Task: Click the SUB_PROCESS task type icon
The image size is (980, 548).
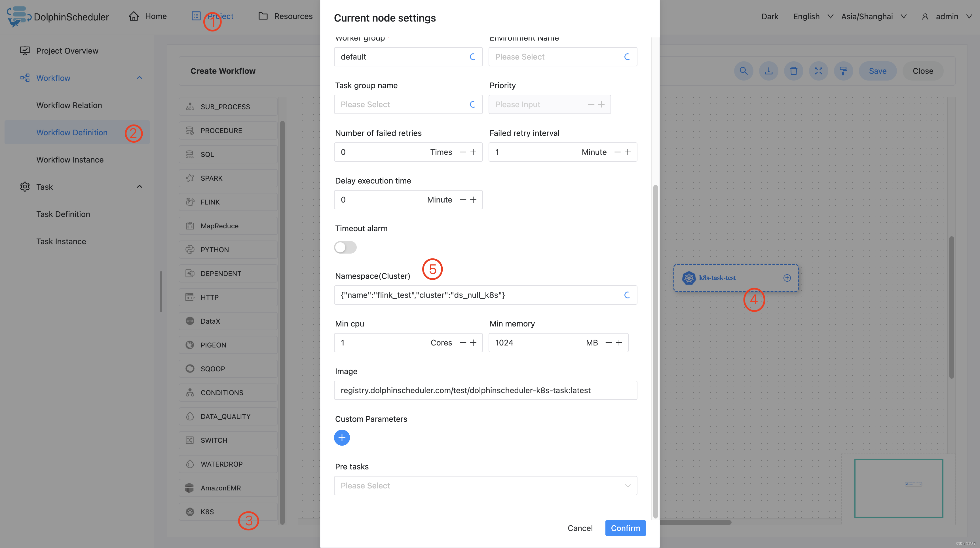Action: point(191,106)
